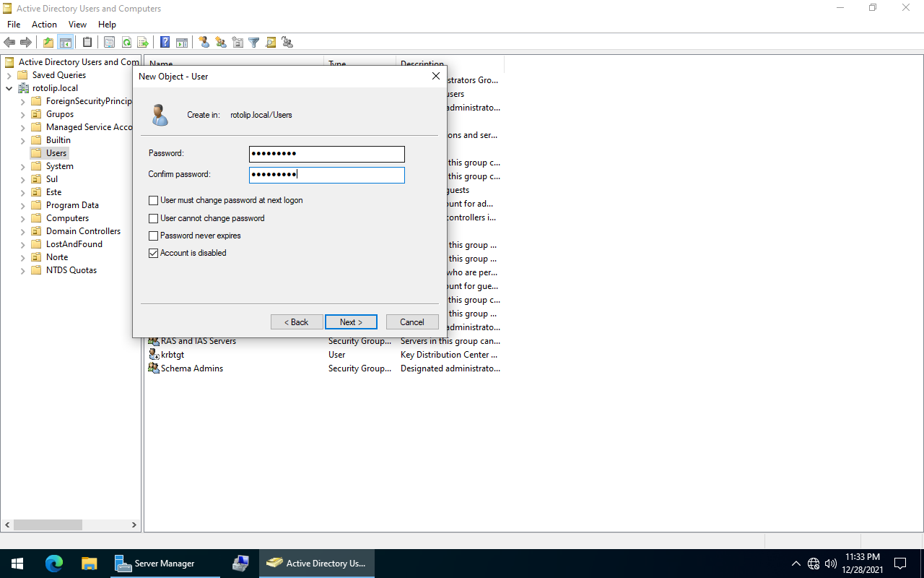The height and width of the screenshot is (578, 924).
Task: Click the Refresh toolbar icon
Action: (x=127, y=43)
